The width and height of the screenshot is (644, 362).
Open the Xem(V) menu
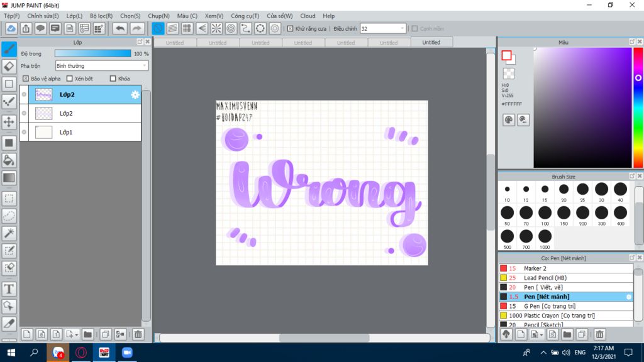pyautogui.click(x=214, y=16)
